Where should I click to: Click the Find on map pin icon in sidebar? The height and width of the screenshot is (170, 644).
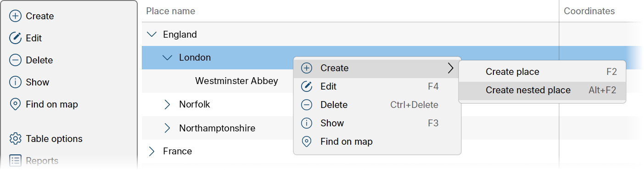click(x=16, y=104)
